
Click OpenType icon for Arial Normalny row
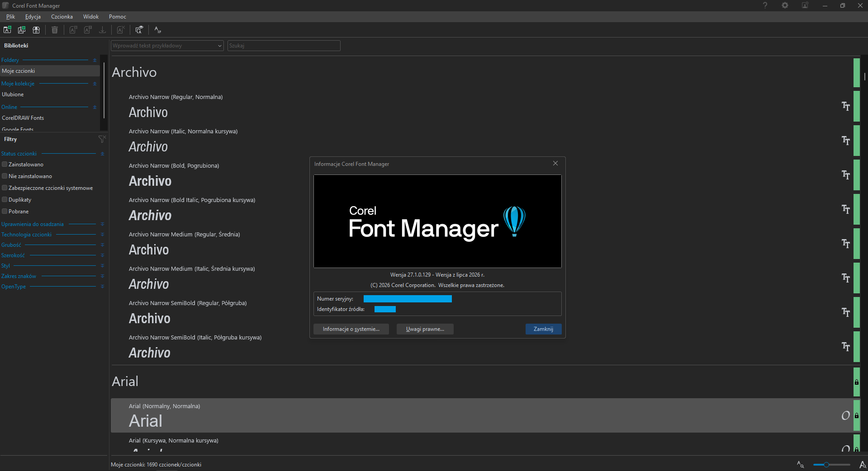845,415
